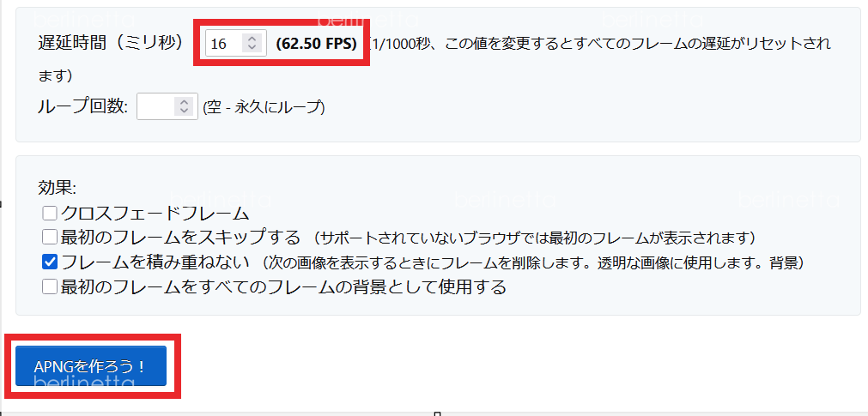Click the フレームを積み重ねない label text
This screenshot has width=868, height=416.
tap(155, 262)
